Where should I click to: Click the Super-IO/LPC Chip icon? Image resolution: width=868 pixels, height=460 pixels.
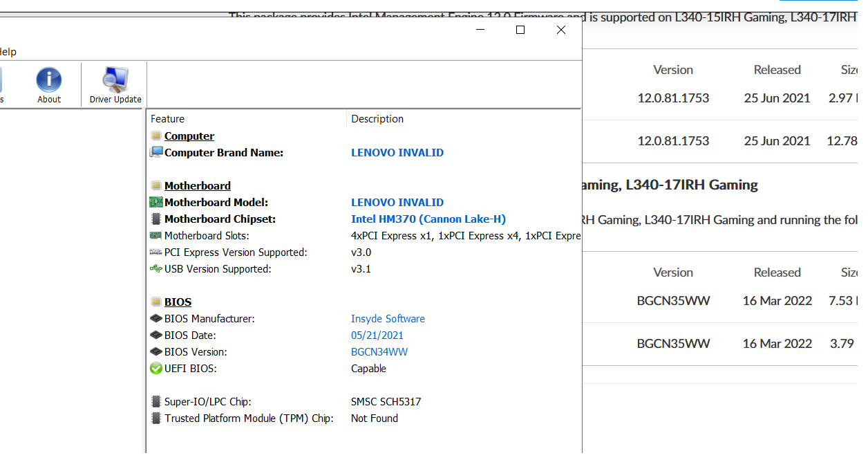point(156,401)
